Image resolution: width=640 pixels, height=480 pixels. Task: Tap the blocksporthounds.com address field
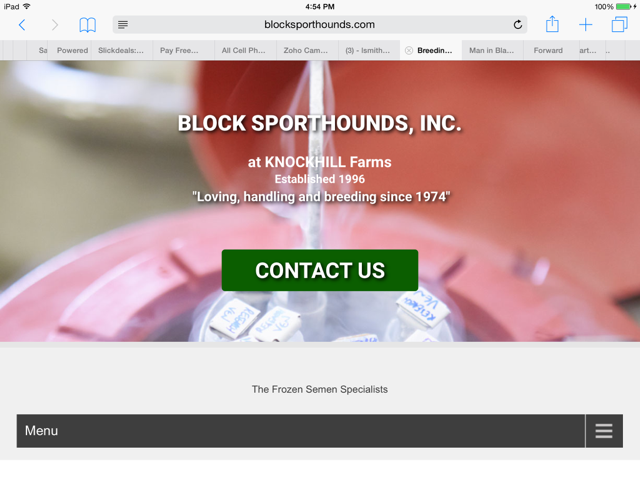320,24
